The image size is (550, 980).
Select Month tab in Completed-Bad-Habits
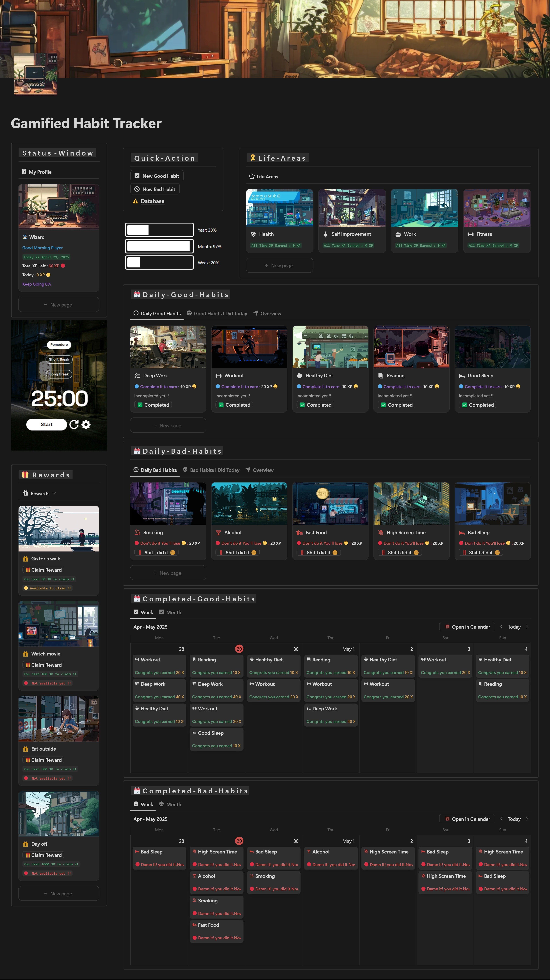(x=170, y=804)
